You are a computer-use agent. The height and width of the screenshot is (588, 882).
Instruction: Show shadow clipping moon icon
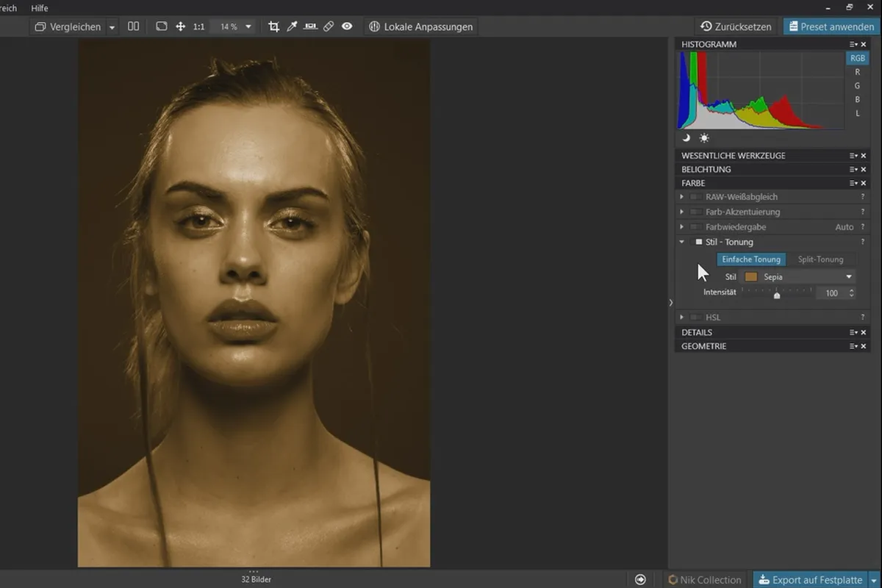686,137
